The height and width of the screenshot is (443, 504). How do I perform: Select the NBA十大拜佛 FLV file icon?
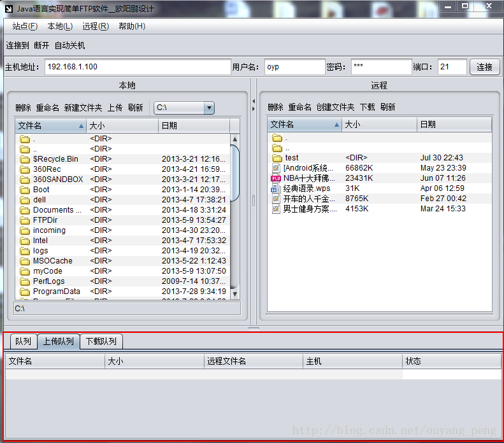click(276, 178)
